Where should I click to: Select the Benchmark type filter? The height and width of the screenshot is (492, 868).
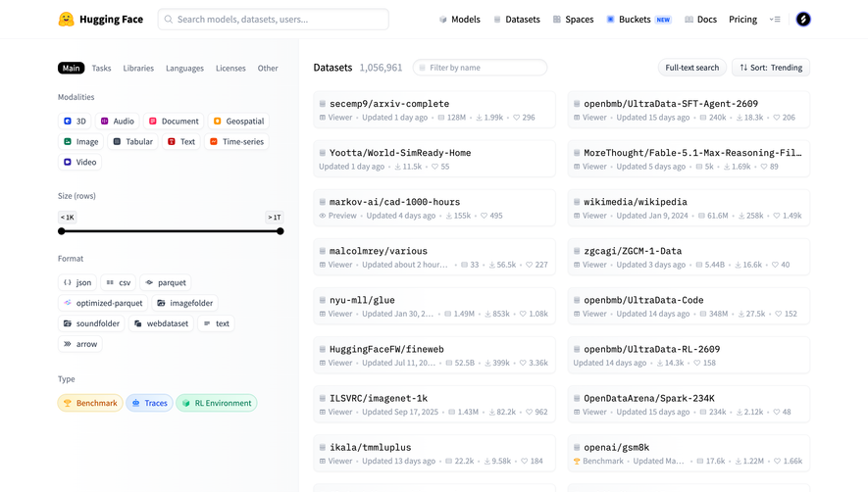pos(90,403)
